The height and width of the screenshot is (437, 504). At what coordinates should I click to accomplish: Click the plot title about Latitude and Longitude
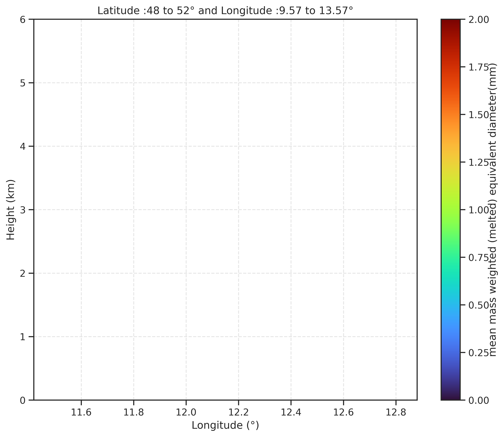click(x=225, y=11)
